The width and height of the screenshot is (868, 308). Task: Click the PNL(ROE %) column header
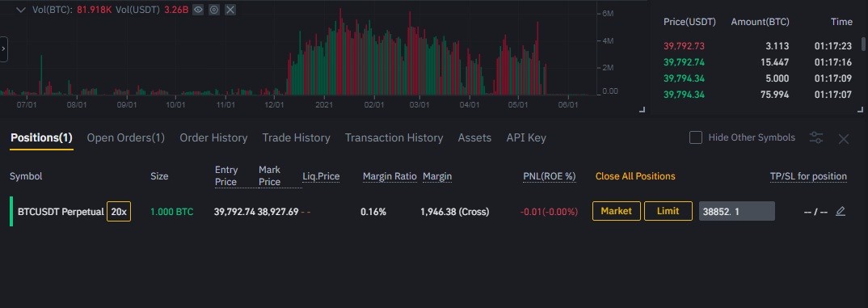click(549, 176)
